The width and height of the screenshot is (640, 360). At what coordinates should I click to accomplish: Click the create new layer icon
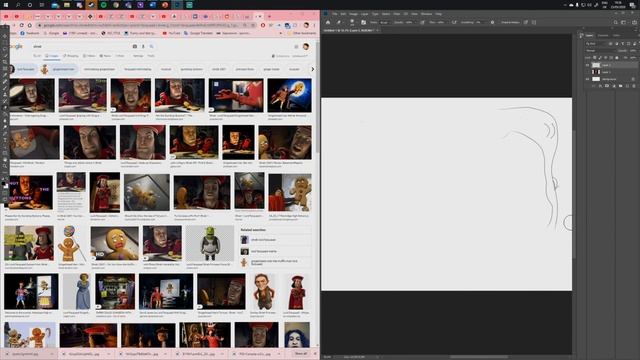[627, 86]
